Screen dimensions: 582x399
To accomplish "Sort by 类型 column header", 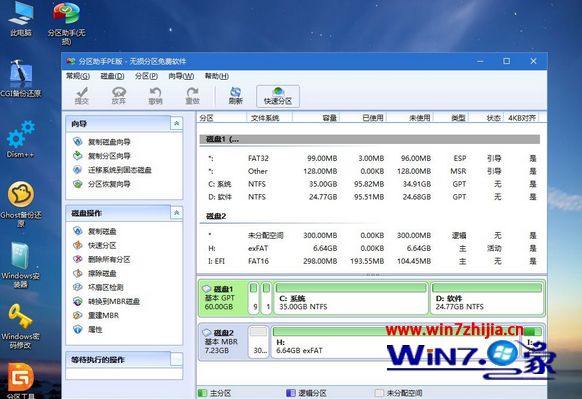I will click(x=451, y=118).
